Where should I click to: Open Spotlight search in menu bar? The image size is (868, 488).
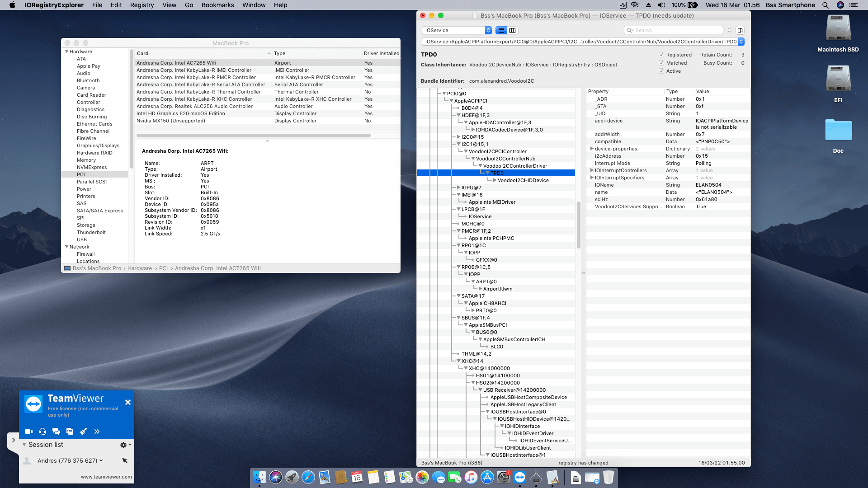coord(826,5)
